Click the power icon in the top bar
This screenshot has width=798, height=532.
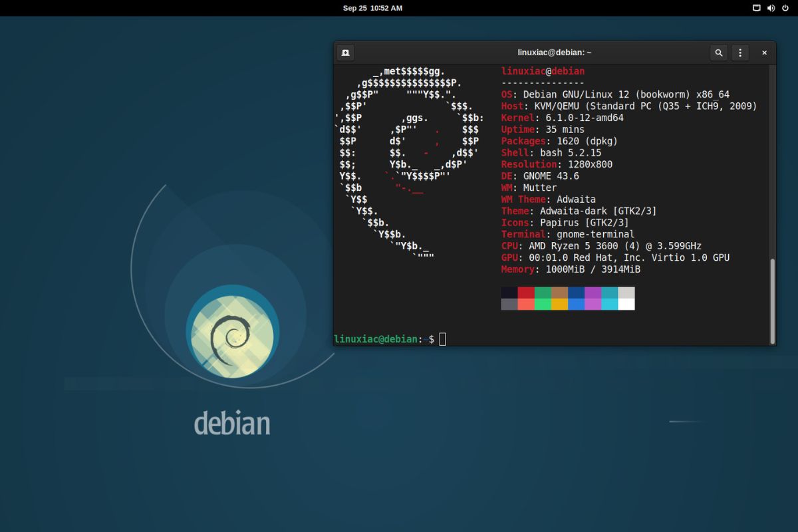tap(785, 8)
